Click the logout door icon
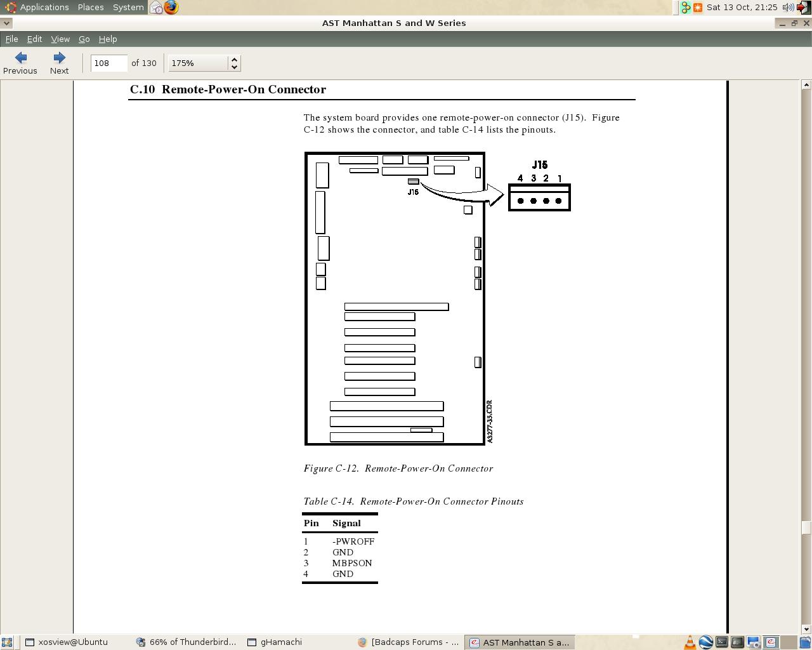This screenshot has height=650, width=812. pyautogui.click(x=803, y=8)
